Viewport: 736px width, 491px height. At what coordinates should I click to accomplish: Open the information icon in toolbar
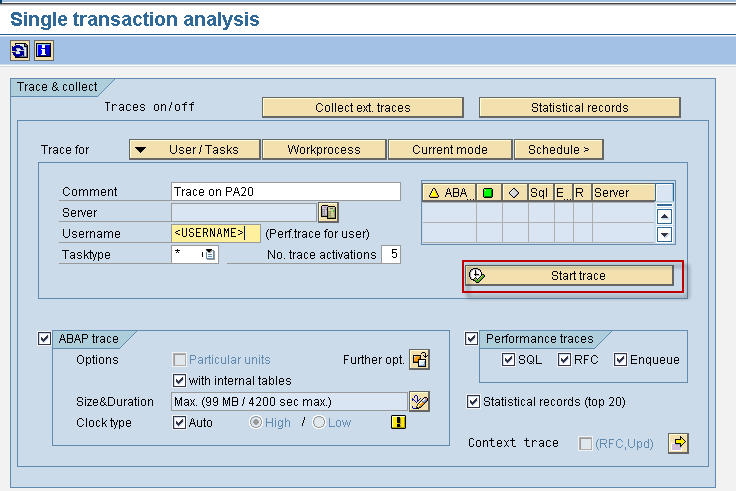[x=44, y=50]
